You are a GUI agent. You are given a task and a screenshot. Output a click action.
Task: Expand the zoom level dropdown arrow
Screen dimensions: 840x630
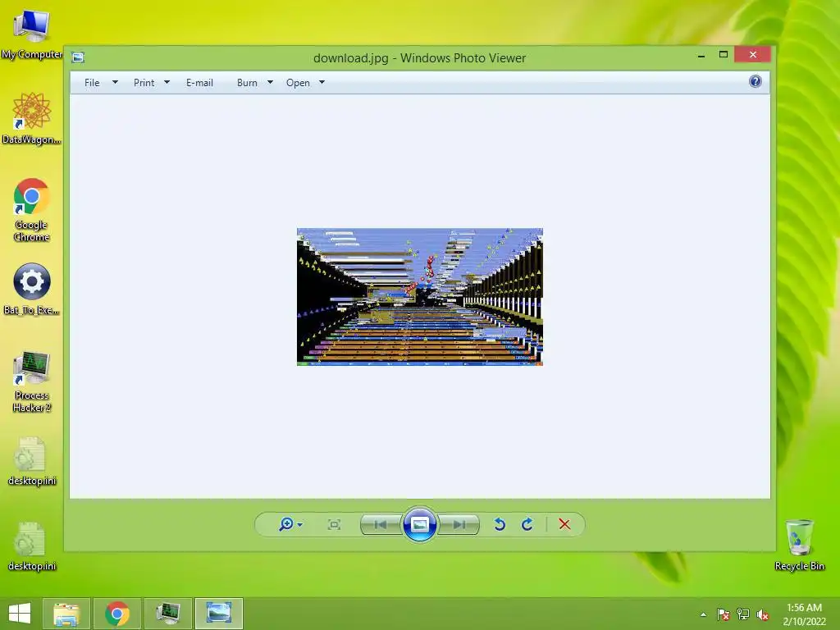click(x=300, y=524)
